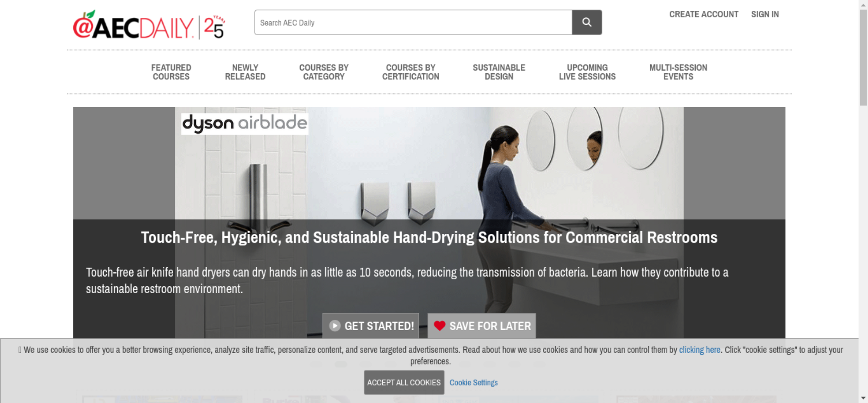Click the heart Save For Later button

click(482, 326)
